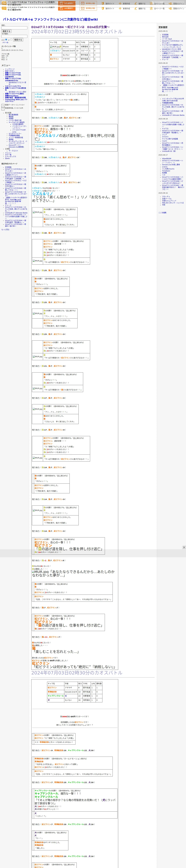Open 直轄@雀荘 最強雀鬼決定戦 menu entry

click(x=15, y=98)
